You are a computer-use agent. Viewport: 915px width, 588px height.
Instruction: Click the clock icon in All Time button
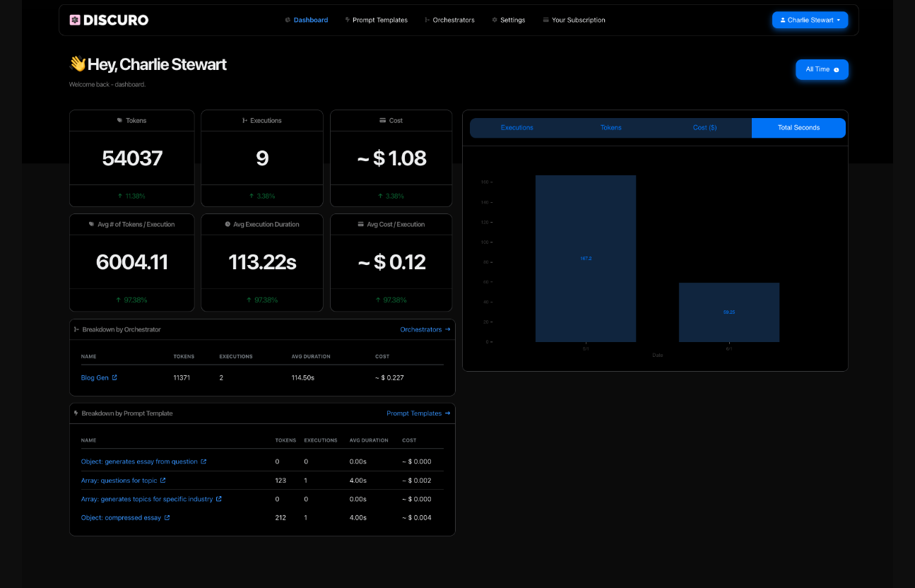[837, 70]
